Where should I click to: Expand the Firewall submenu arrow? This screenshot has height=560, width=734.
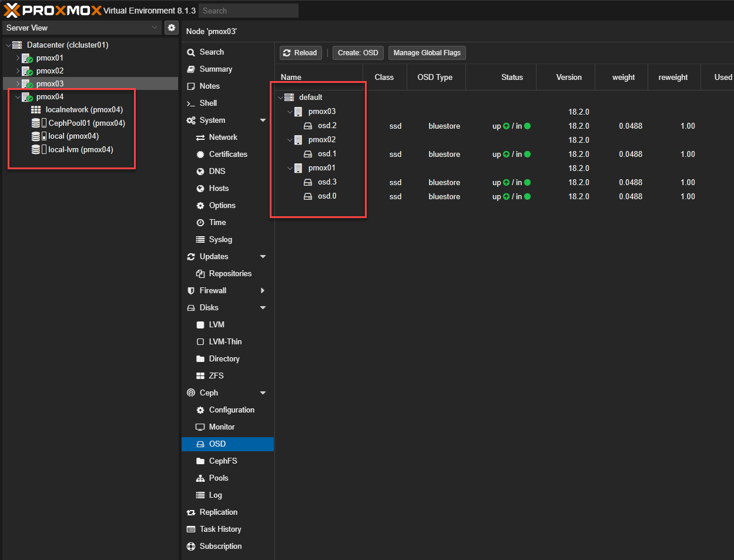[x=263, y=291]
